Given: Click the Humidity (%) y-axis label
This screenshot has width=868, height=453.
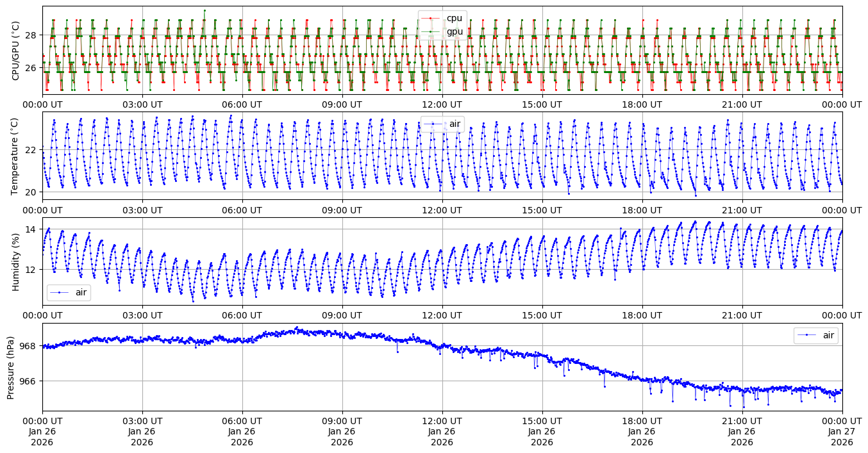Looking at the screenshot, I should pos(16,261).
